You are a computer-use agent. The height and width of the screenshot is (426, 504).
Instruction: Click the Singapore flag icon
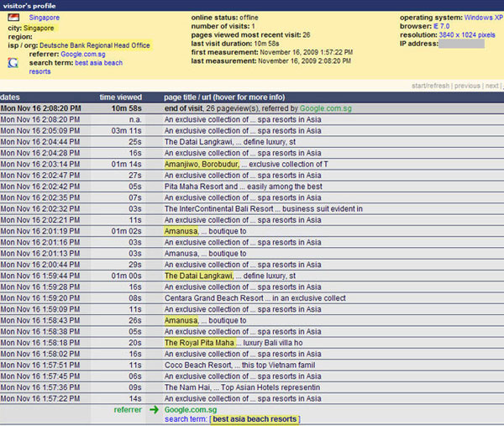(x=13, y=17)
